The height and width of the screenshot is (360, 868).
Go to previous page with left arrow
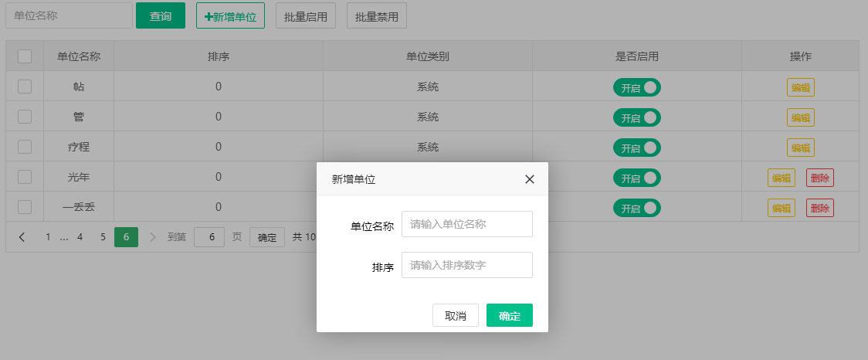click(x=22, y=237)
